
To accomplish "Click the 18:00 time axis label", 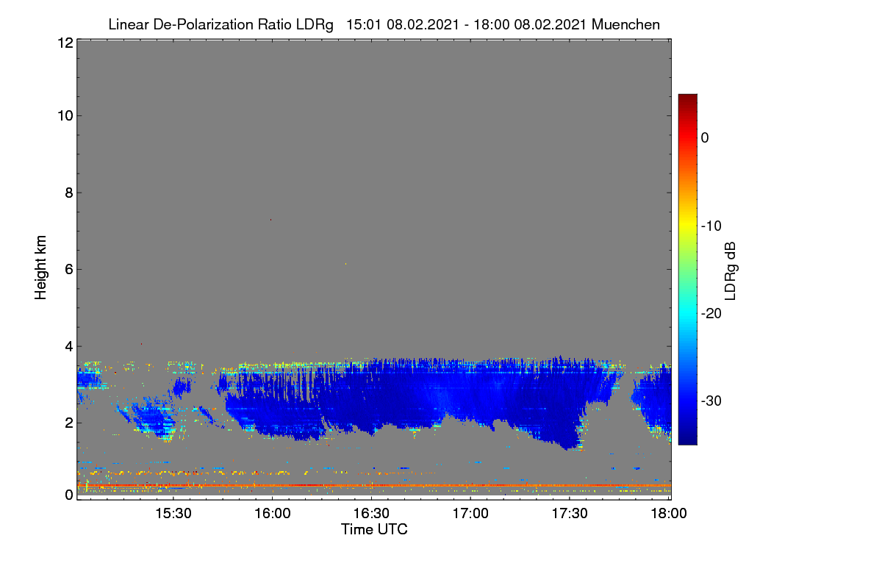I will (x=669, y=514).
